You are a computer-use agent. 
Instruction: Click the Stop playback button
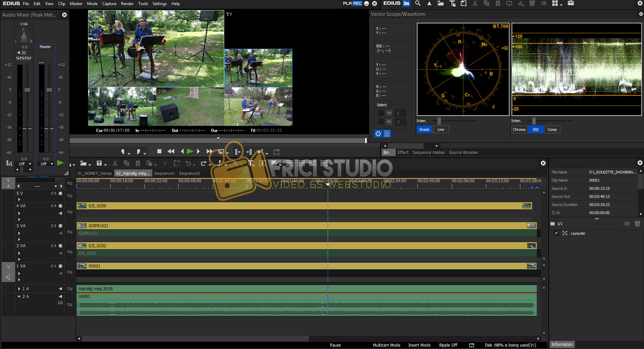click(x=159, y=151)
